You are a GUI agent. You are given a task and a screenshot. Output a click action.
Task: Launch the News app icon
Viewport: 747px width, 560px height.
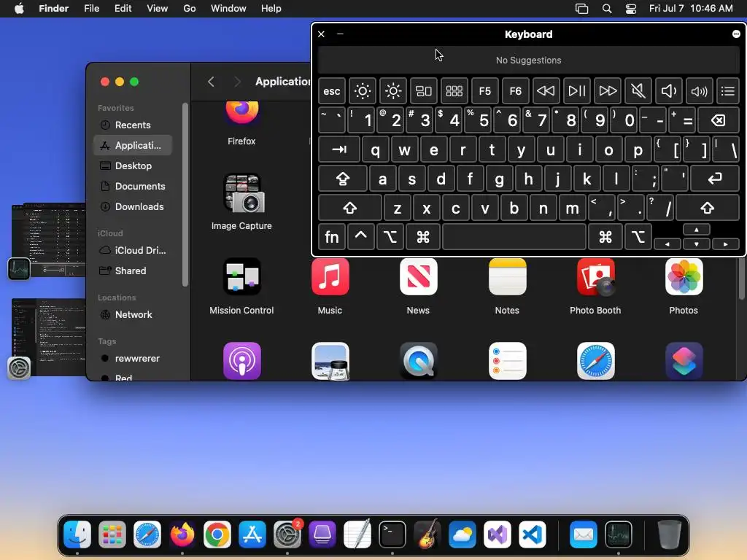click(x=418, y=276)
